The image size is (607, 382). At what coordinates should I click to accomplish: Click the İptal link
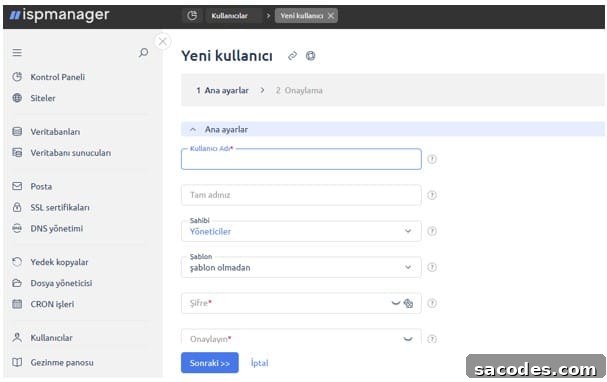point(259,363)
